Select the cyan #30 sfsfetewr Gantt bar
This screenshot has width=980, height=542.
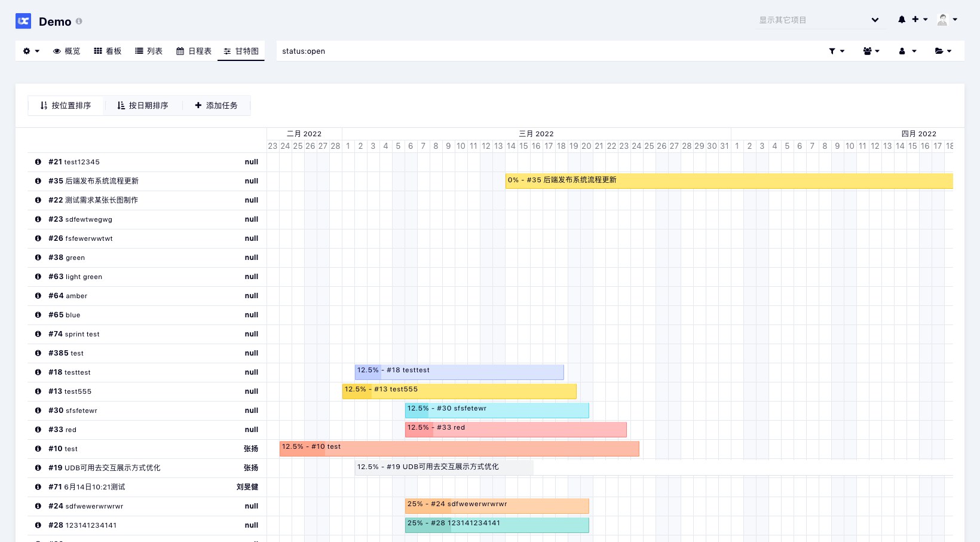pos(497,411)
